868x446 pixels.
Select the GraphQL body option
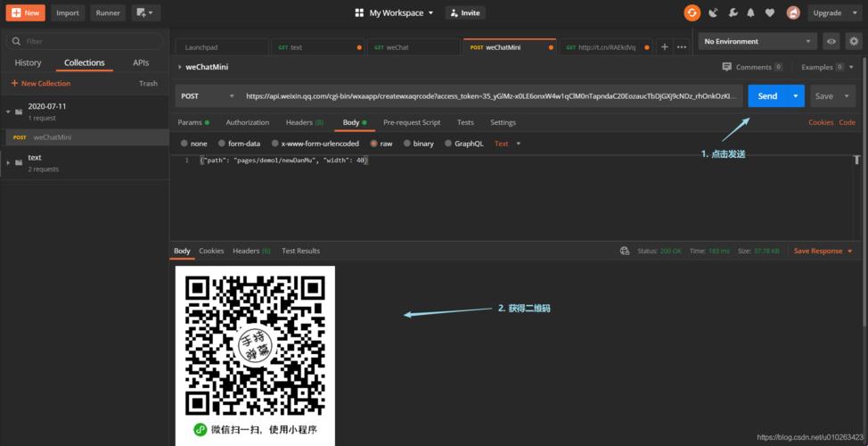(464, 144)
